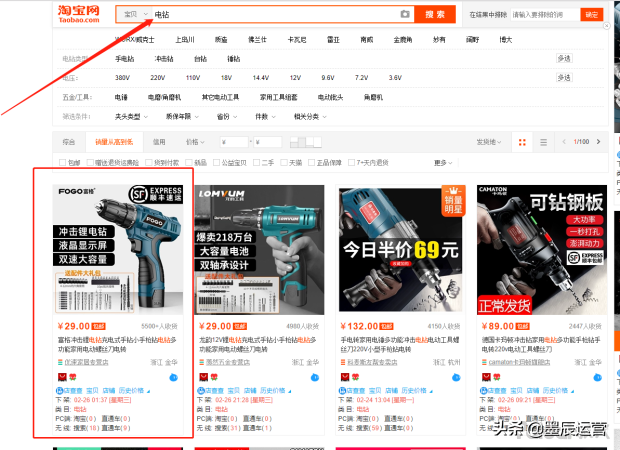Go to previous results page arrow
This screenshot has width=620, height=450.
tap(564, 142)
